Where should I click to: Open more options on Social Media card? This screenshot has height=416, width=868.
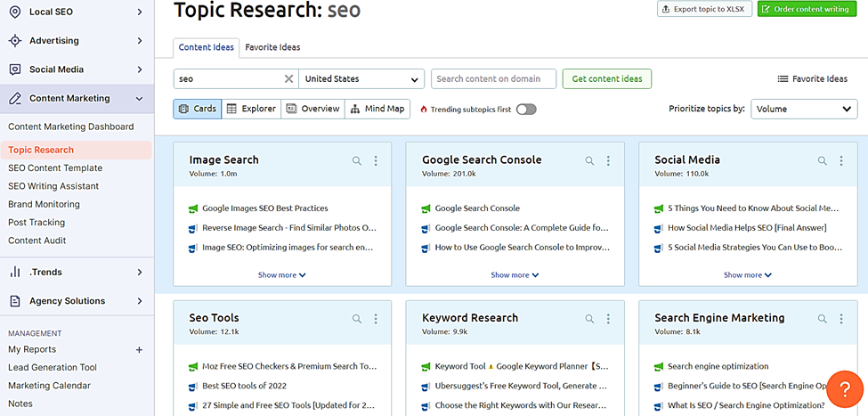[841, 160]
